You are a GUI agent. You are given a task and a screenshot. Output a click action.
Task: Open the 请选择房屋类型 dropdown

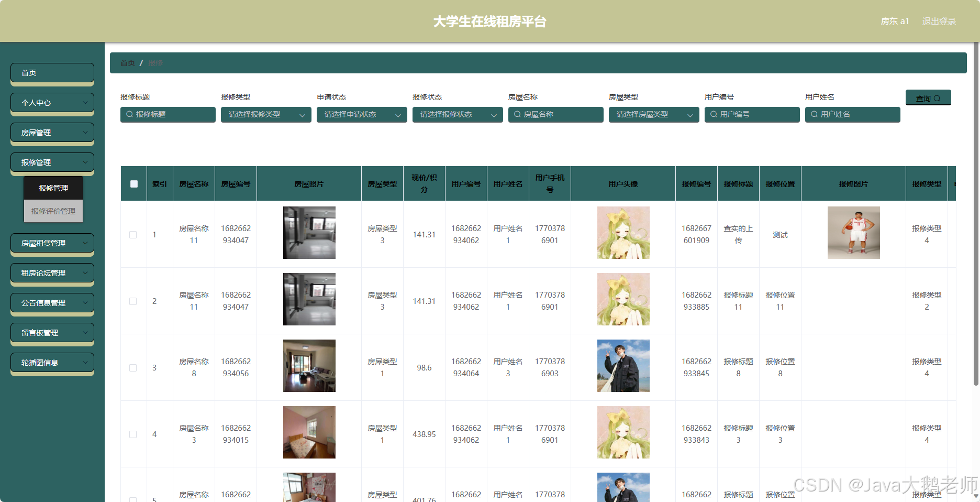(x=654, y=115)
